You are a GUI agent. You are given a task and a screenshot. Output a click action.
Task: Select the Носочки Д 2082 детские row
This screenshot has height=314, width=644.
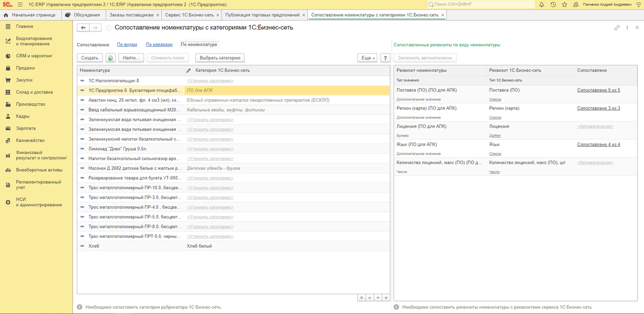(233, 168)
